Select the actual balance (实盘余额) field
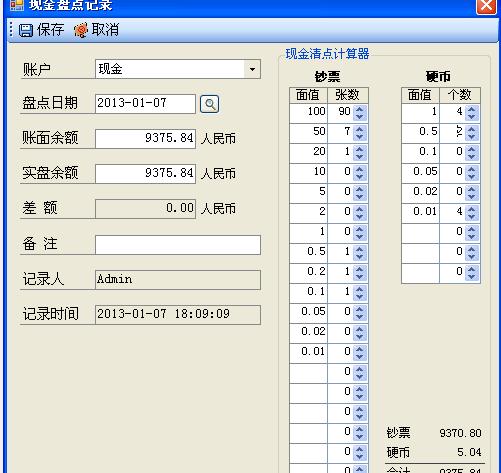This screenshot has height=473, width=501. (x=145, y=173)
